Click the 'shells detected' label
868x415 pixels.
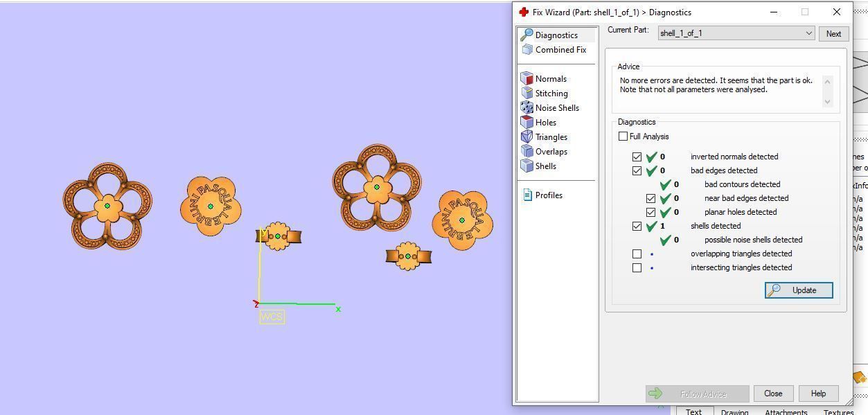pos(716,226)
